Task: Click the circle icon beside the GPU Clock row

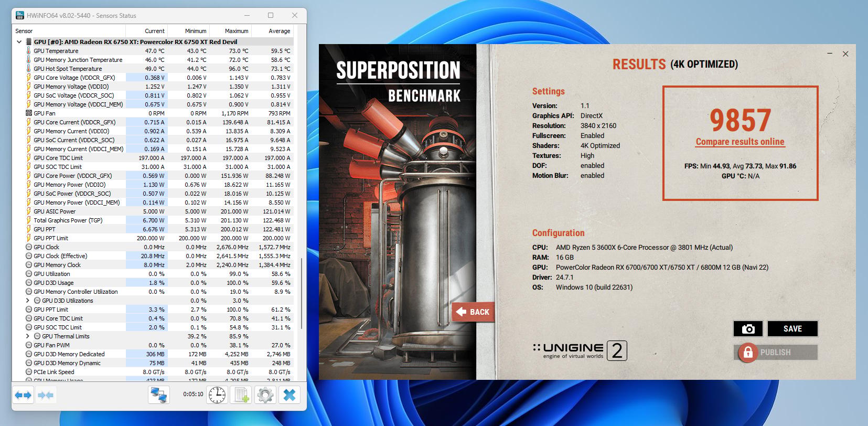Action: point(29,247)
